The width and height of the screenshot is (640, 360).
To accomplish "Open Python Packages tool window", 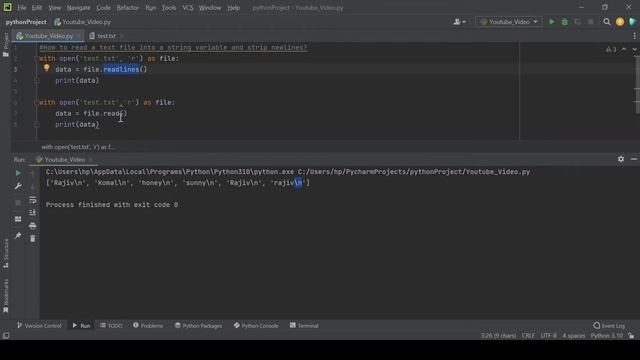I will click(198, 326).
